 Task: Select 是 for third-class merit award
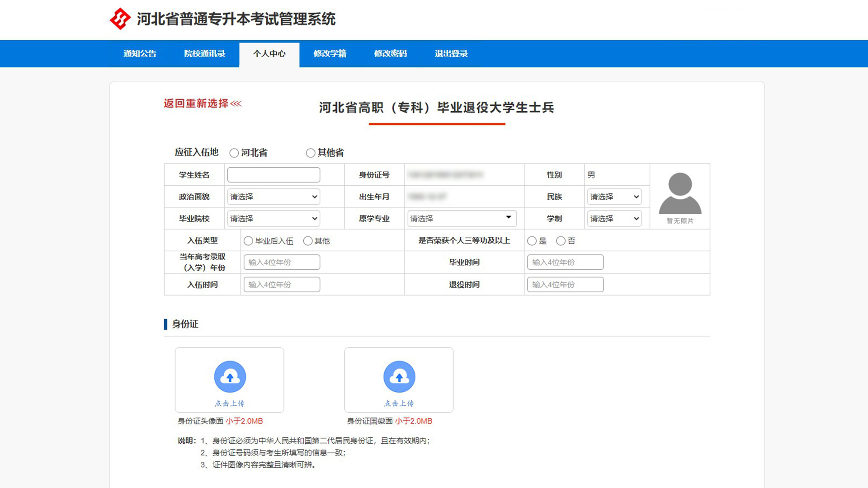pyautogui.click(x=532, y=241)
